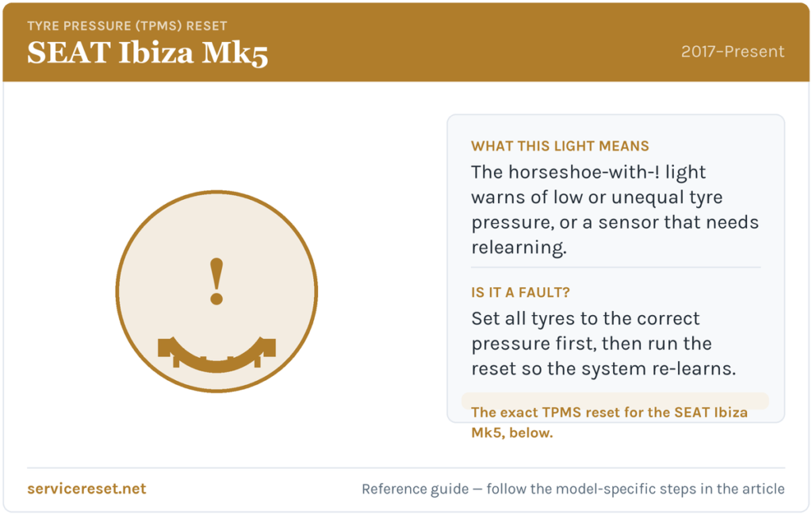The image size is (812, 515).
Task: Click the TYRE PRESSURE (TPMS) RESET subtitle
Action: [x=127, y=26]
